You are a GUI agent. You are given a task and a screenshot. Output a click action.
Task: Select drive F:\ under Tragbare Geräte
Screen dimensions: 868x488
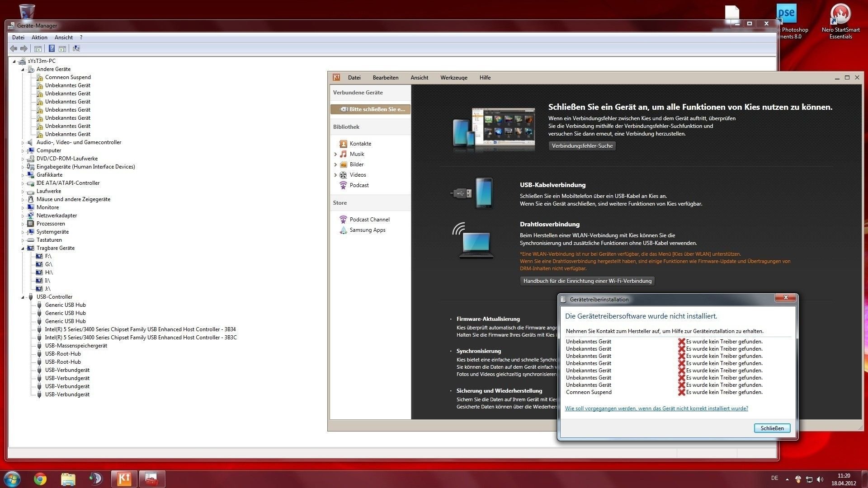click(x=48, y=256)
